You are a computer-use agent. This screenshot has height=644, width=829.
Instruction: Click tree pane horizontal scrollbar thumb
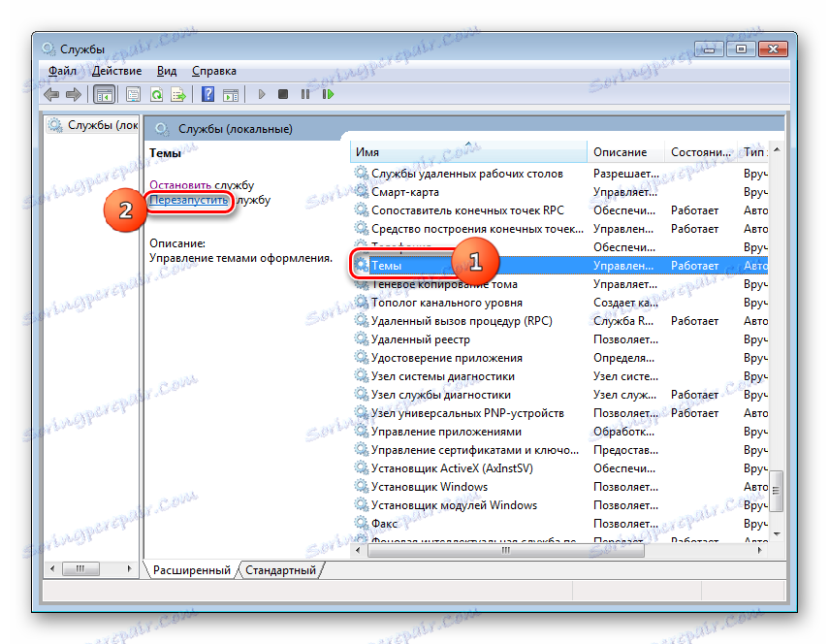point(80,569)
